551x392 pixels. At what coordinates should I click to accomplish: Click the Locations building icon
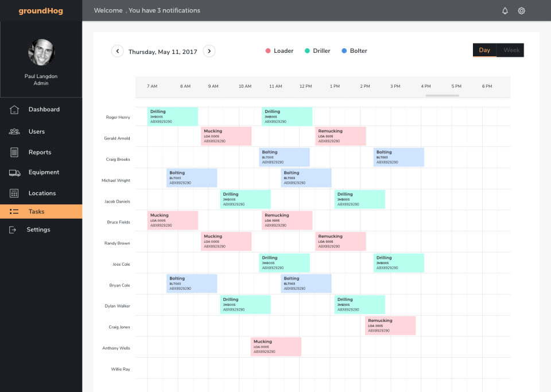[14, 193]
